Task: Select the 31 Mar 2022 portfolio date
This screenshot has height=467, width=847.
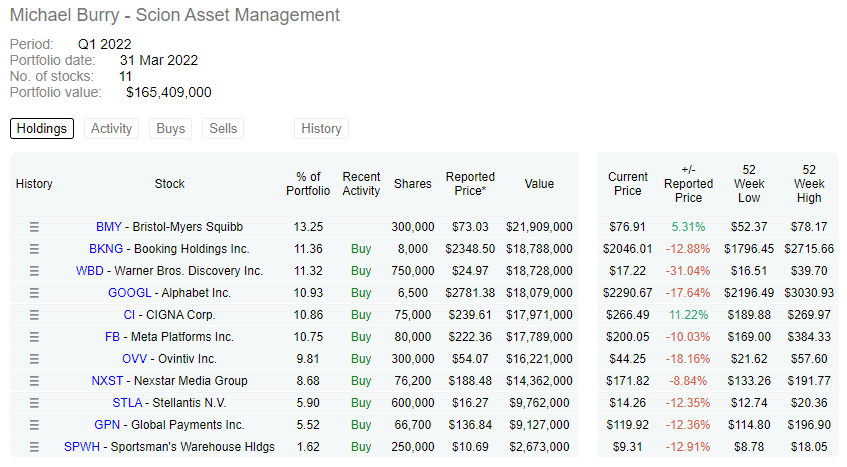Action: tap(159, 60)
